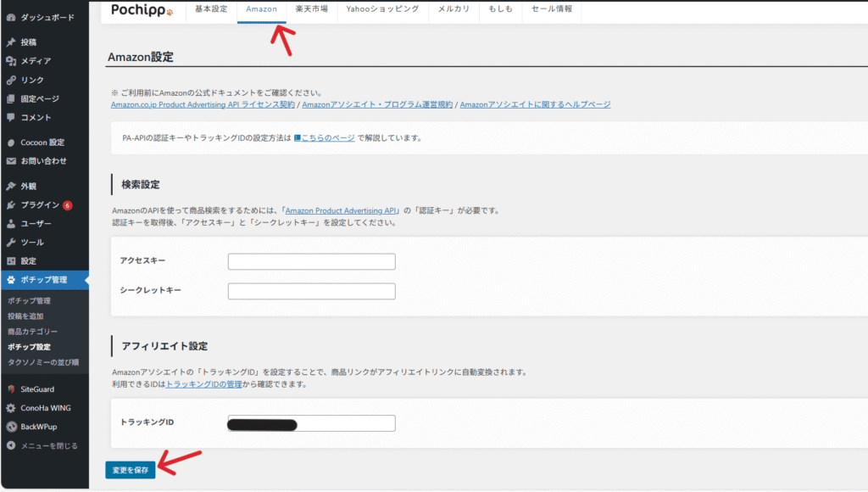868x492 pixels.
Task: Switch to the 楽天市場 tab
Action: 312,9
